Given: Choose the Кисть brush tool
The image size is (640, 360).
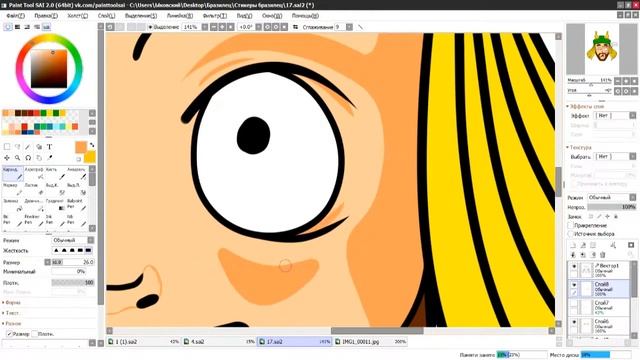Looking at the screenshot, I should click(56, 173).
